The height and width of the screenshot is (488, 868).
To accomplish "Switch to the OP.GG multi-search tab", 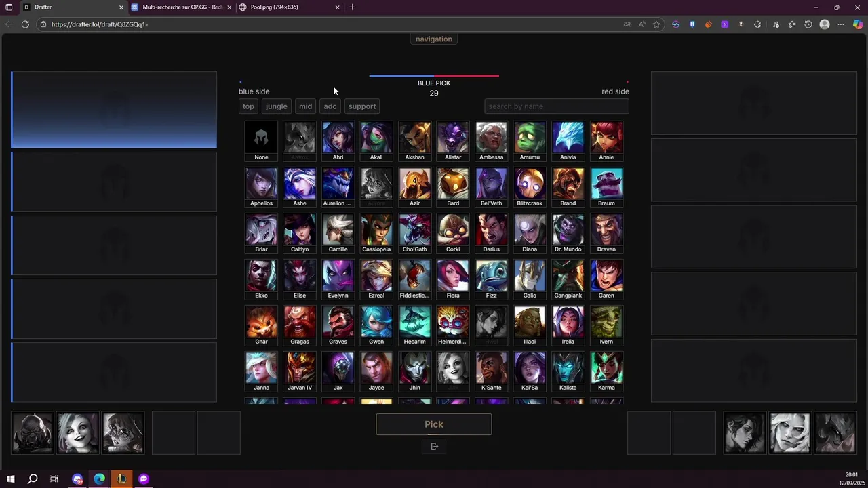I will click(x=182, y=7).
